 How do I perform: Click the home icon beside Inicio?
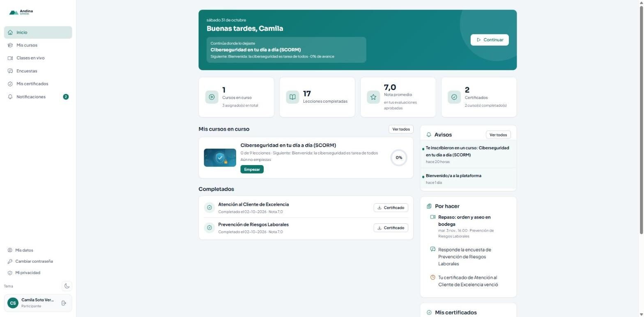(10, 32)
